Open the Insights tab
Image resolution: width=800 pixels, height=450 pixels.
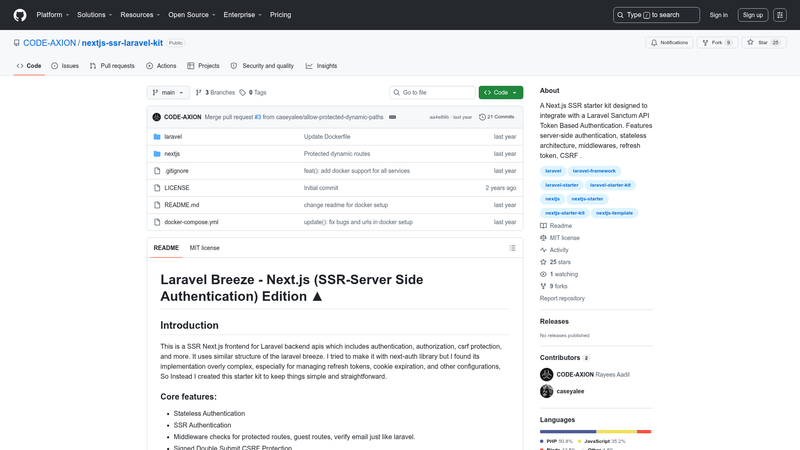coord(321,66)
